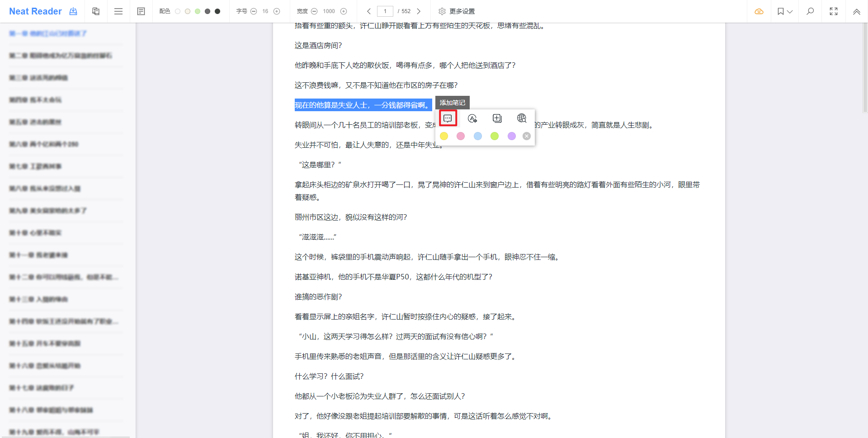Select the 添加笔记 tooltip label
Viewport: 868px width, 438px height.
pos(452,103)
